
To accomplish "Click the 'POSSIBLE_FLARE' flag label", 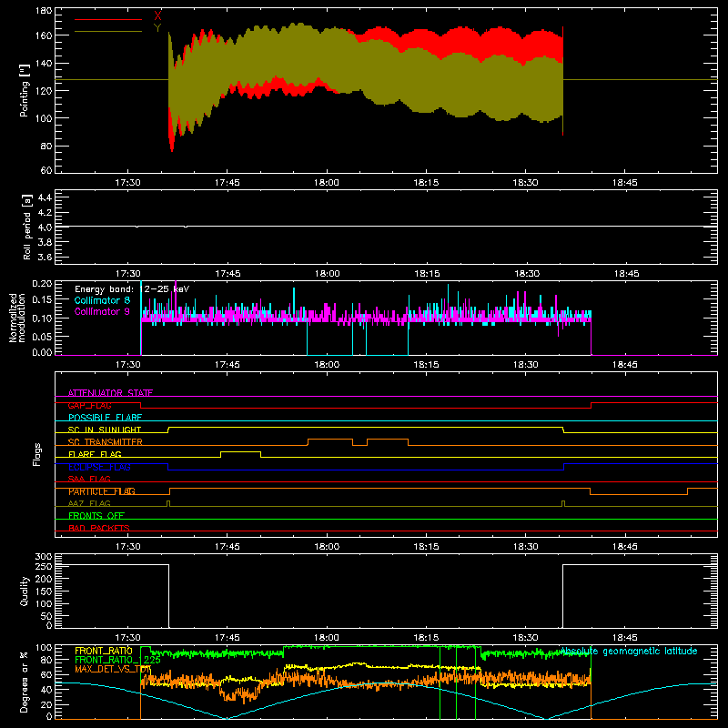I will click(x=105, y=418).
